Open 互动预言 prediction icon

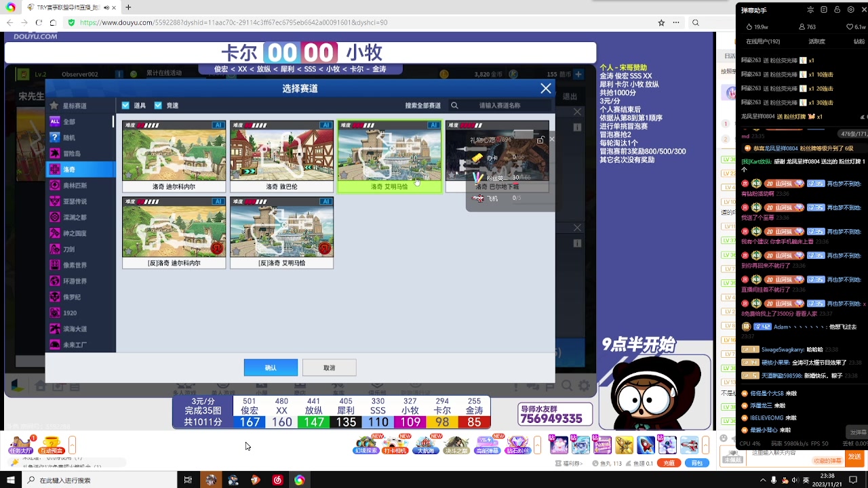tap(51, 445)
